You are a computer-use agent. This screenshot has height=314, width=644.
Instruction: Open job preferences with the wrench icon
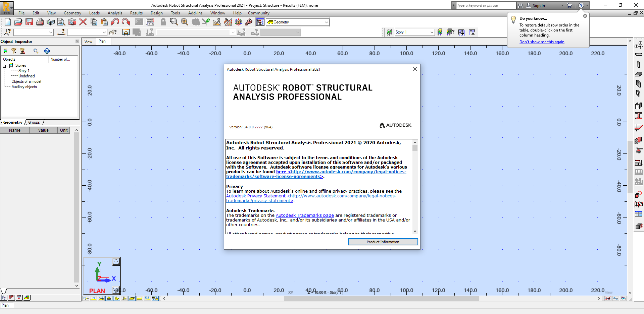point(249,22)
